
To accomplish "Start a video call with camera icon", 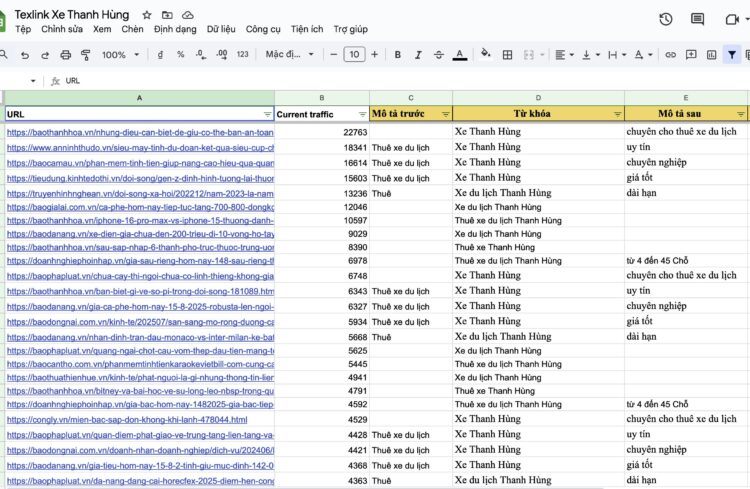I will click(x=732, y=19).
